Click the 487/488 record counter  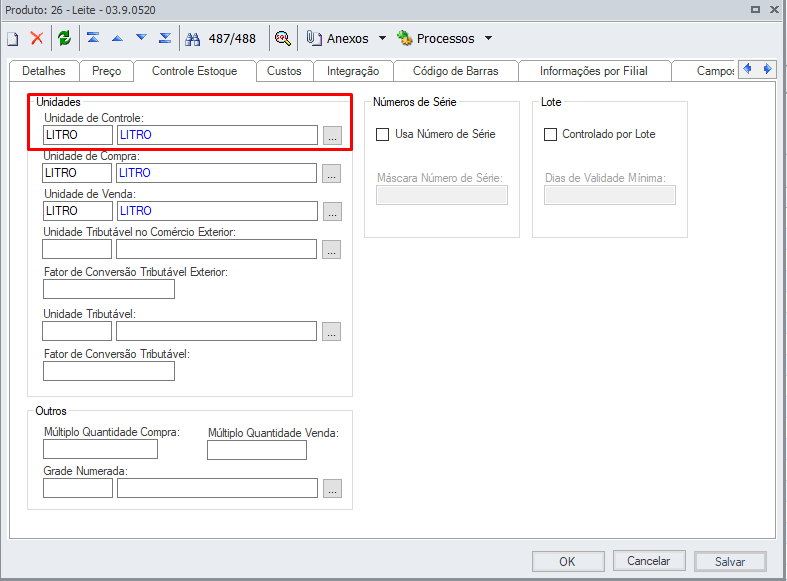232,39
